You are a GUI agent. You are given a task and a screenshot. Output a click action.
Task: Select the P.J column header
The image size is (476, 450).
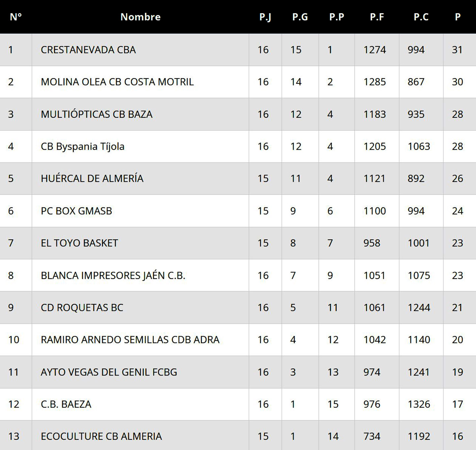[x=265, y=17]
